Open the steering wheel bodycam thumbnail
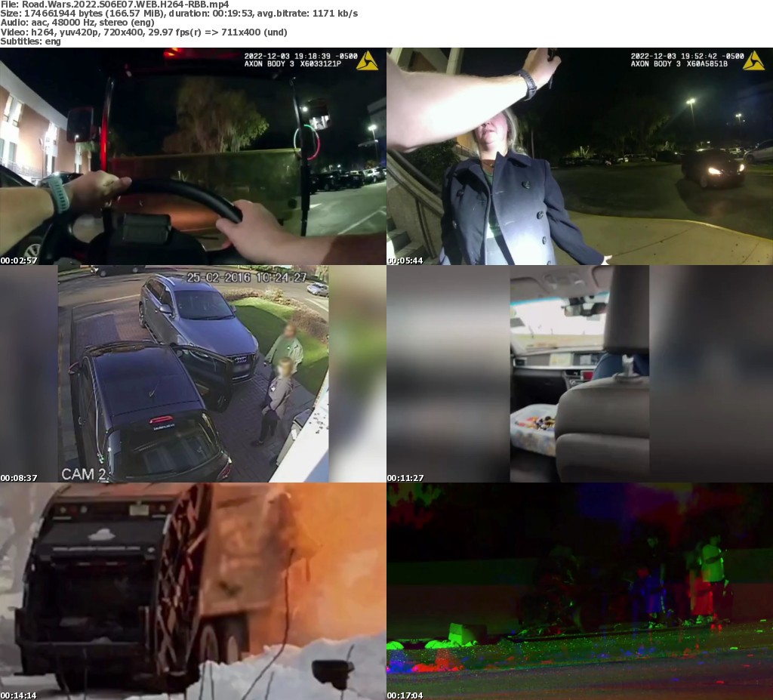This screenshot has width=773, height=700. (193, 156)
